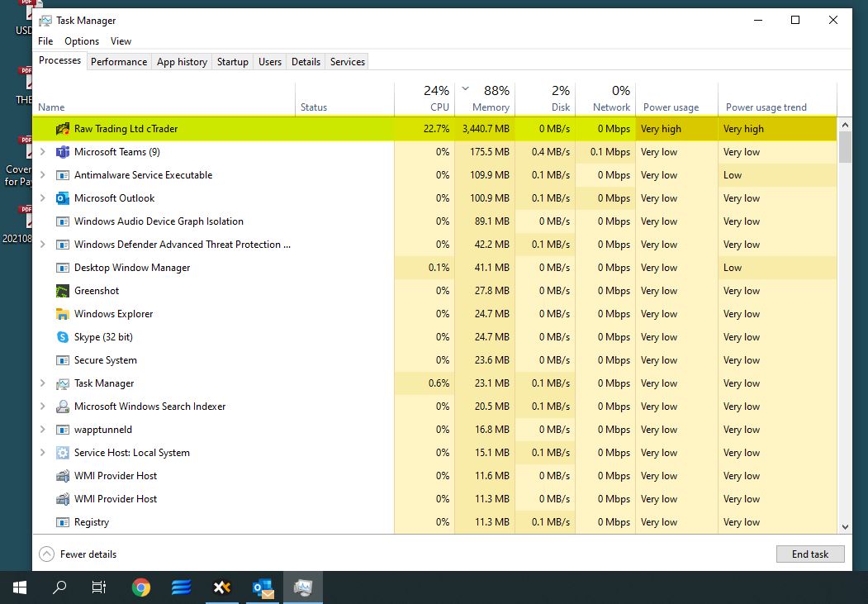Expand the Service Host: Local System group
Viewport: 868px width, 604px height.
tap(43, 452)
